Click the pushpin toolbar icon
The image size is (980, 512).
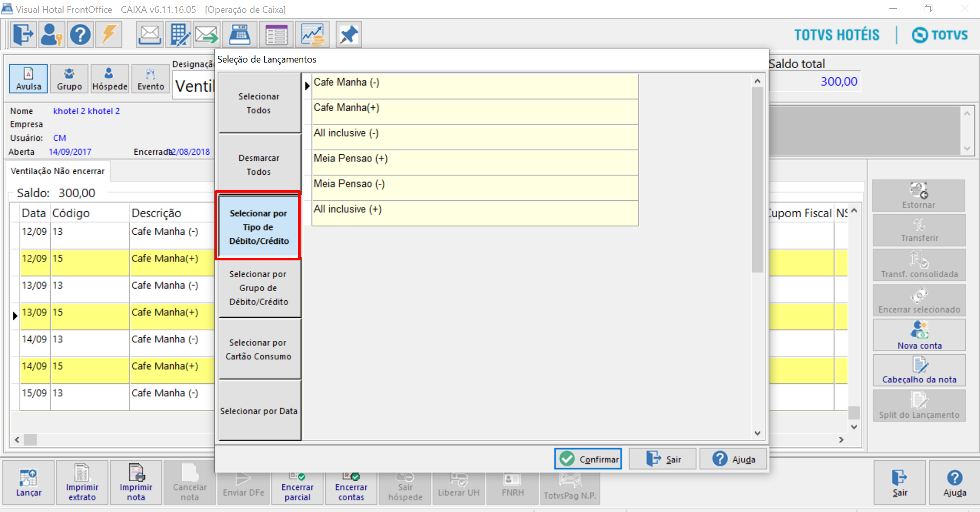[x=349, y=35]
